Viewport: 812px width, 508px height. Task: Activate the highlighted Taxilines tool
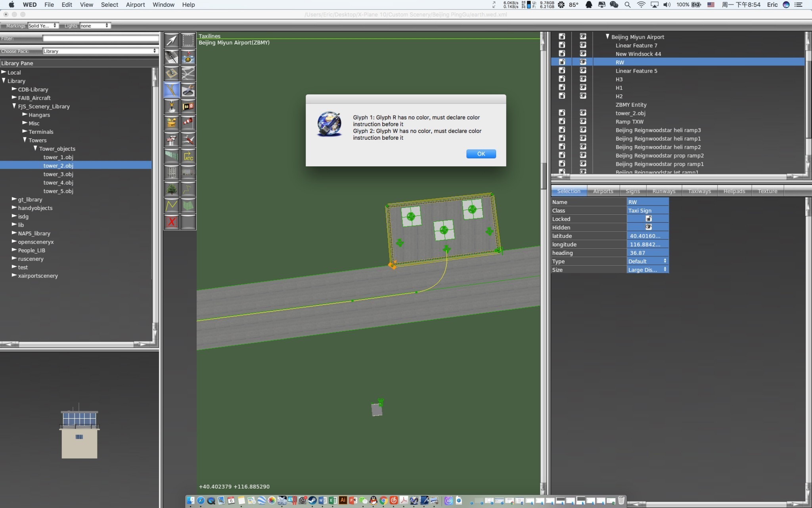(172, 90)
